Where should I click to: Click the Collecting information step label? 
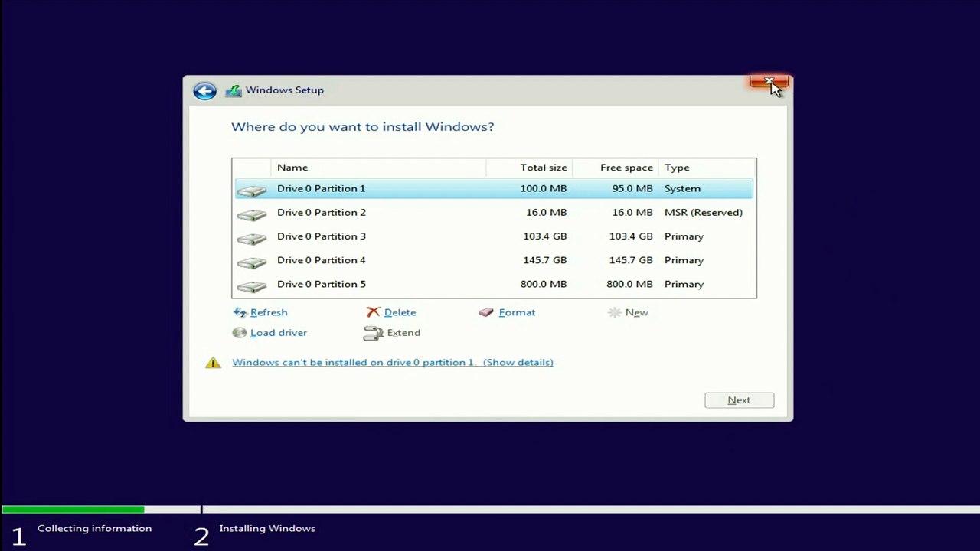coord(94,528)
